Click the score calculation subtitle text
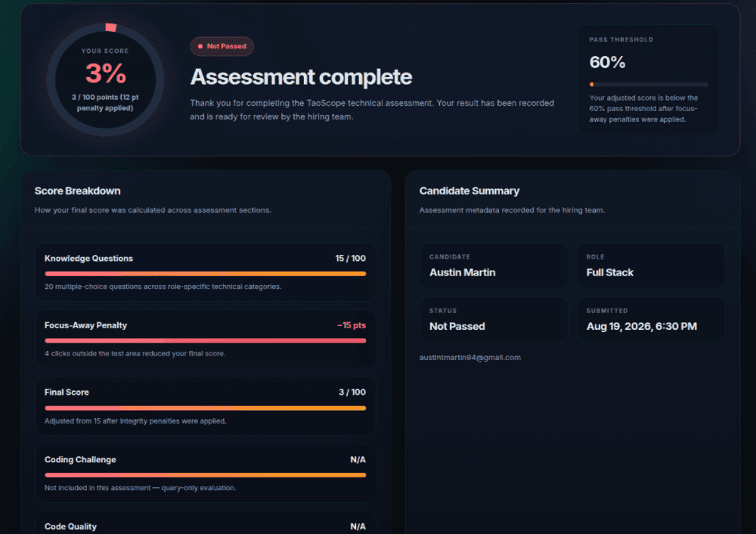 [x=153, y=210]
